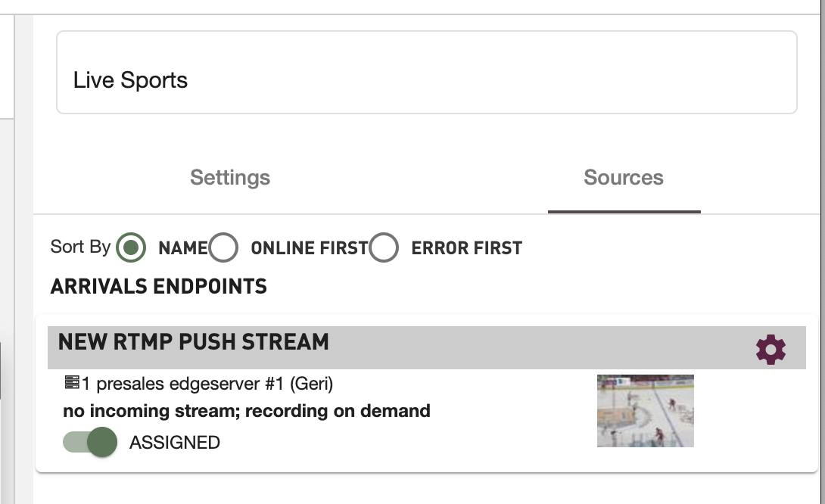Click into the Live Sports name field
Image resolution: width=825 pixels, height=504 pixels.
pyautogui.click(x=426, y=80)
